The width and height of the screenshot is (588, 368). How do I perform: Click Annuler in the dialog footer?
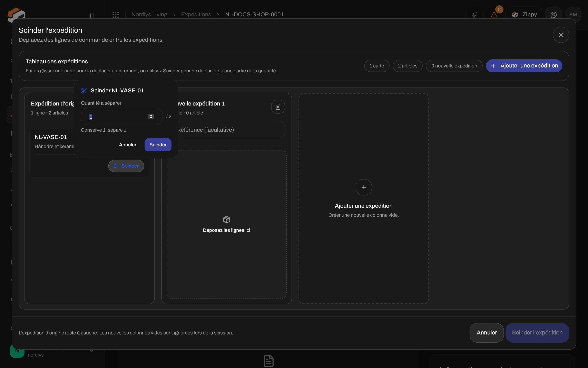pos(487,333)
